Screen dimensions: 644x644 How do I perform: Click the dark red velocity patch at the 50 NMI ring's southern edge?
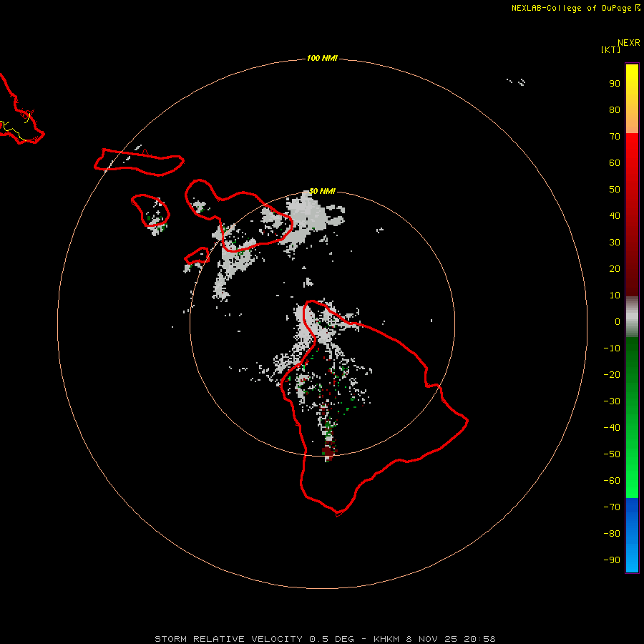click(329, 452)
